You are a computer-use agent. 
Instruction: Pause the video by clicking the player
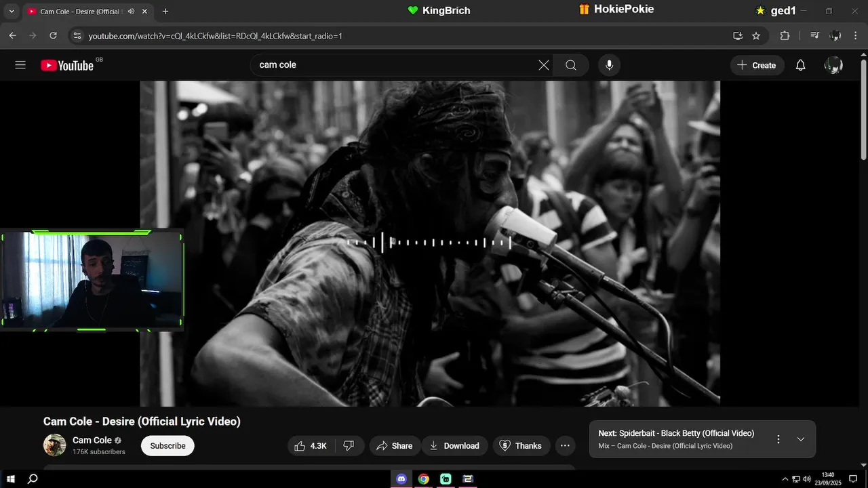click(430, 244)
